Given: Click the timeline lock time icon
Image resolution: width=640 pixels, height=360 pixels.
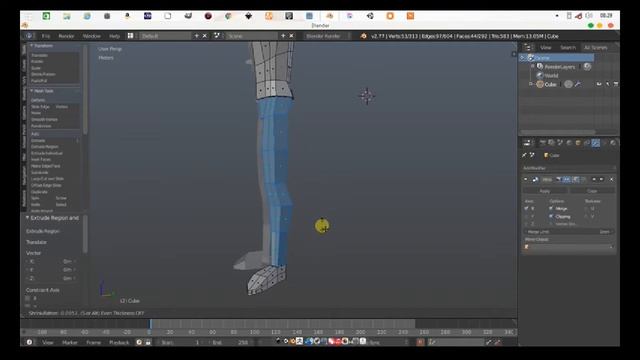Looking at the screenshot, I should pos(148,342).
